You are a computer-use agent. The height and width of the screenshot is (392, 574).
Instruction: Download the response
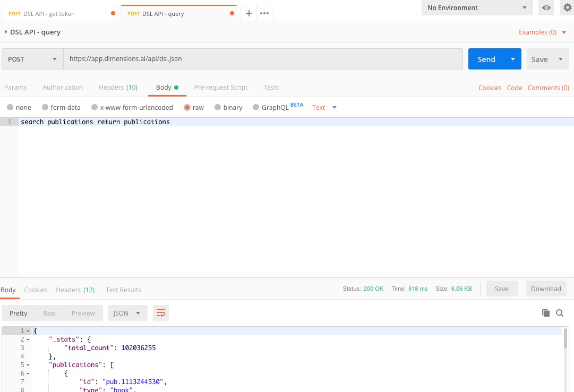[546, 289]
